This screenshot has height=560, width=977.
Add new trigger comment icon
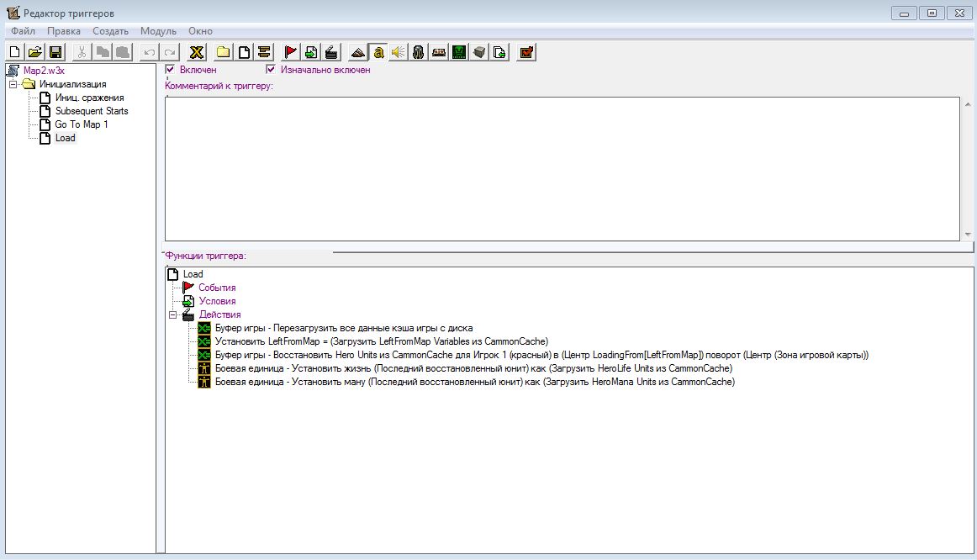(x=264, y=52)
